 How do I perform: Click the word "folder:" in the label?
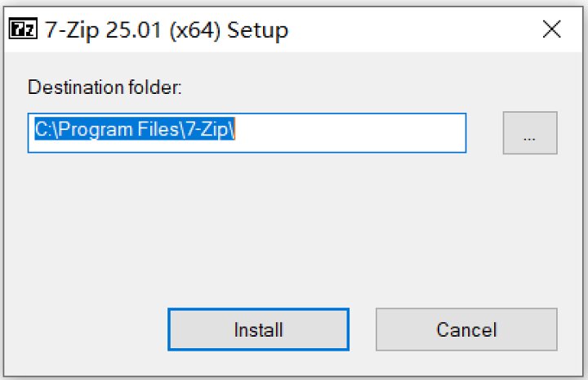[157, 87]
